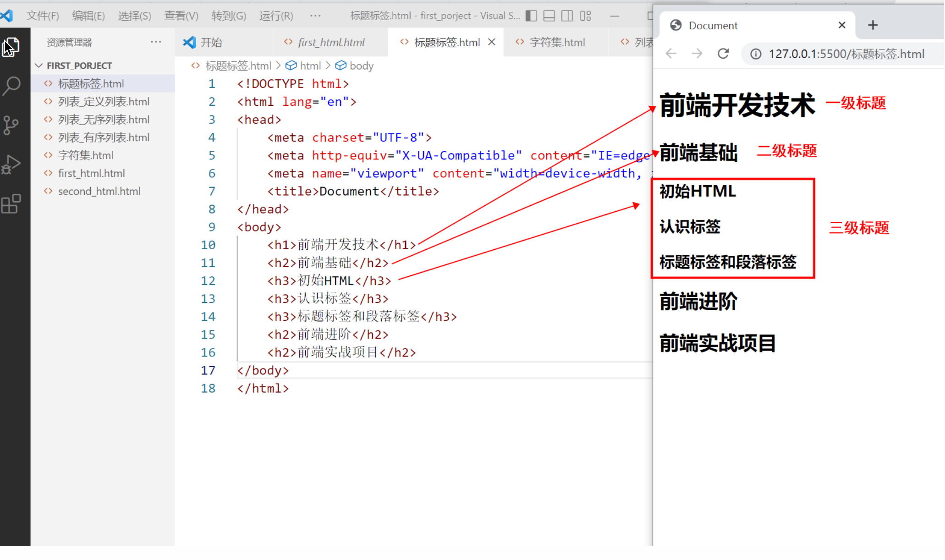Open the Extensions view

point(11,203)
